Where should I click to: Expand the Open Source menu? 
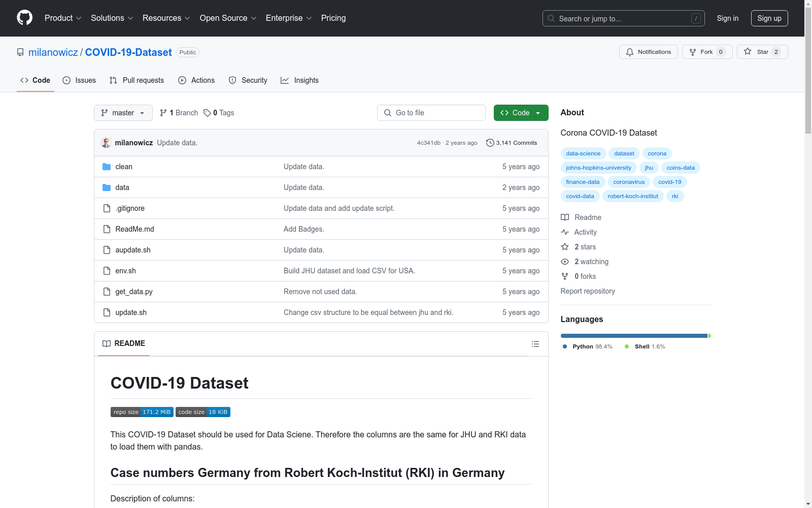click(228, 18)
